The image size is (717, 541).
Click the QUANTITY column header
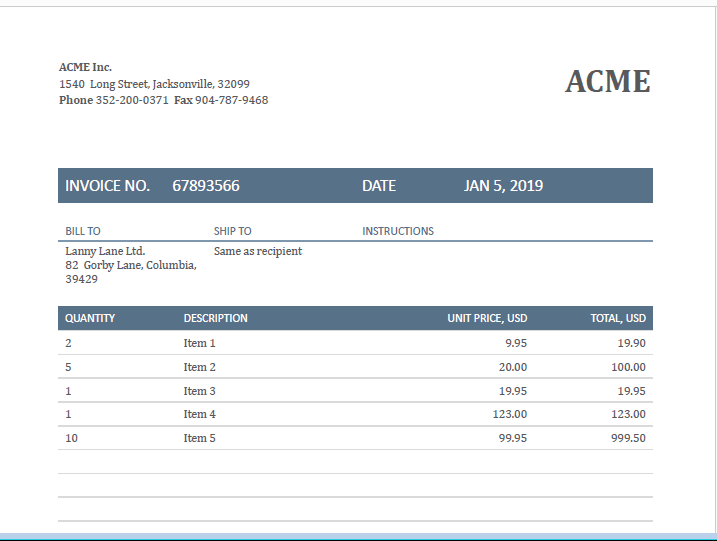point(90,318)
